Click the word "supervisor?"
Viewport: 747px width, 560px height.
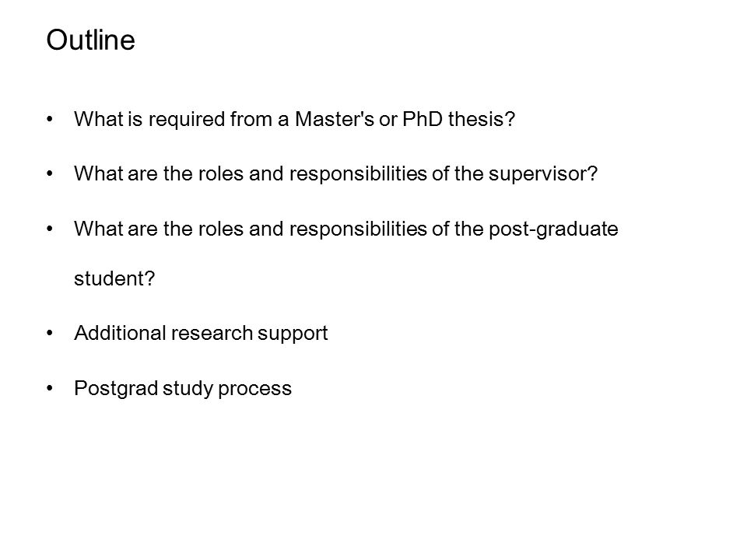pos(543,173)
